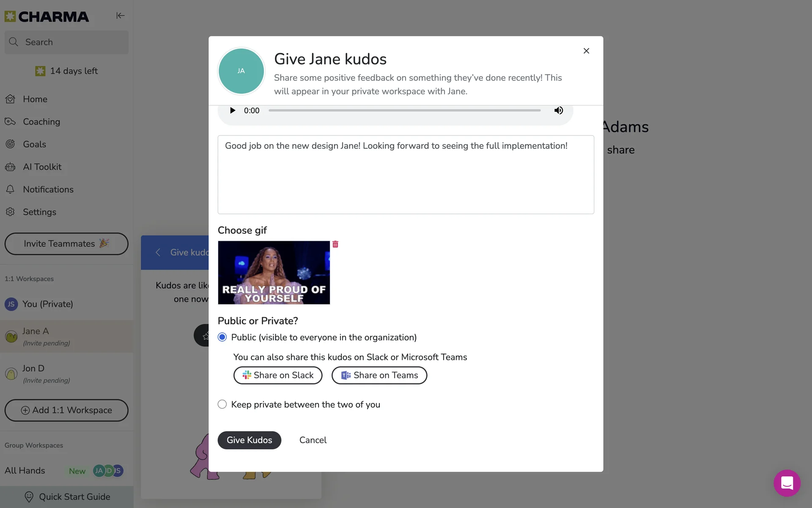
Task: Click the Share on Teams button
Action: [x=379, y=375]
